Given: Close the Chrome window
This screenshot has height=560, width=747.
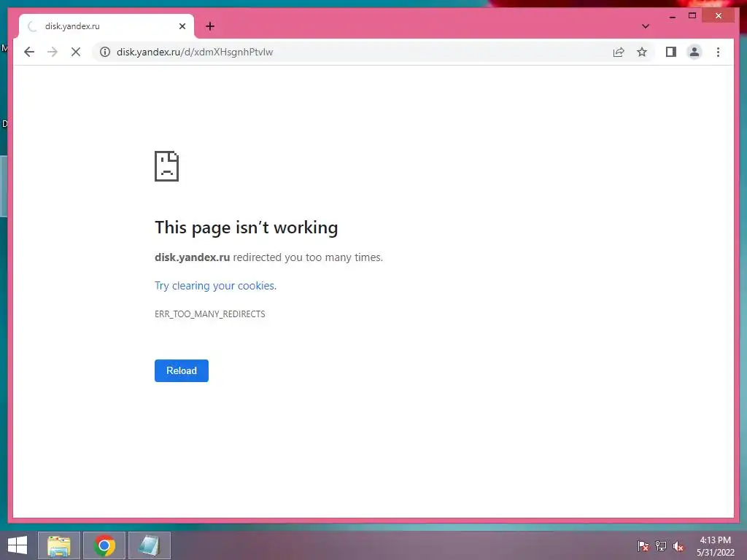Looking at the screenshot, I should (719, 16).
